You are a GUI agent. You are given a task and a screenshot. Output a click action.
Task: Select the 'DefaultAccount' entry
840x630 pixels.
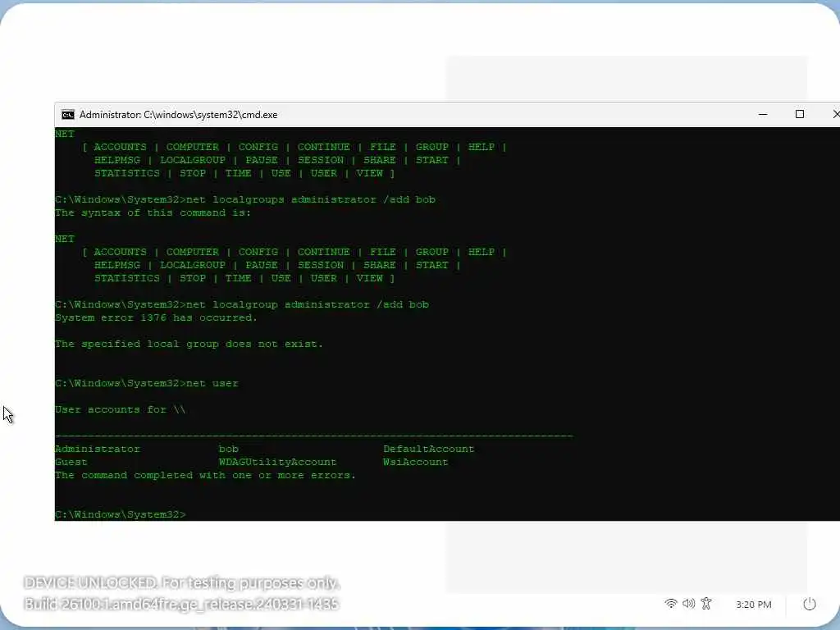[x=428, y=449]
